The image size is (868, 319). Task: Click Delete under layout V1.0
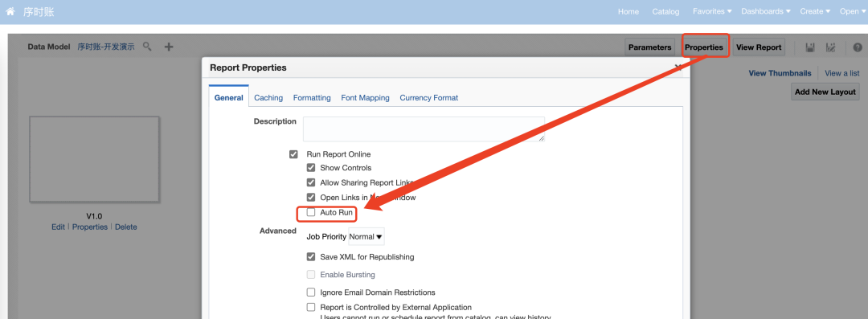pyautogui.click(x=125, y=227)
